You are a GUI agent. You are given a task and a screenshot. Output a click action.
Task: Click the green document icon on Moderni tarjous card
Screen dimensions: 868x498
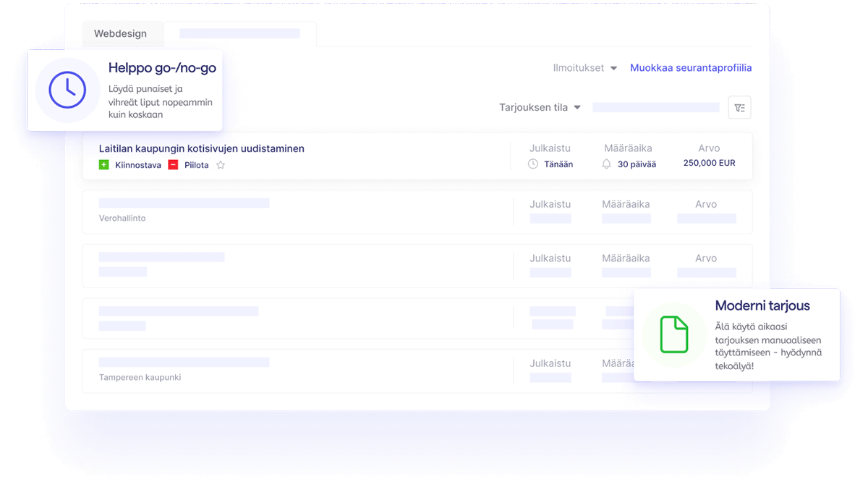point(674,334)
